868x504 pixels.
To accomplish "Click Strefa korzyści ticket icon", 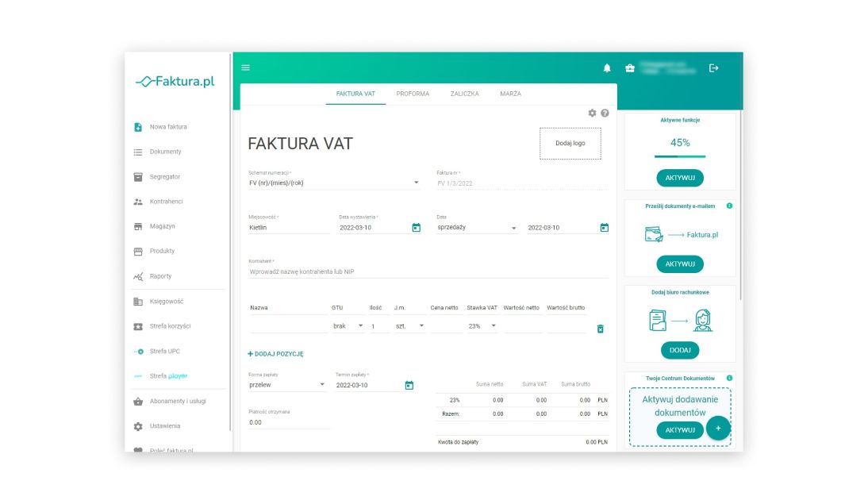I will 138,326.
